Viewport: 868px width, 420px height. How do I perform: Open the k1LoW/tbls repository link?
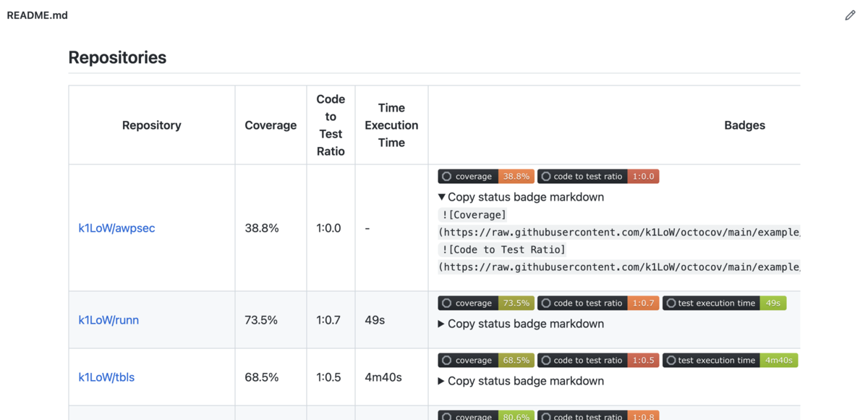tap(106, 377)
